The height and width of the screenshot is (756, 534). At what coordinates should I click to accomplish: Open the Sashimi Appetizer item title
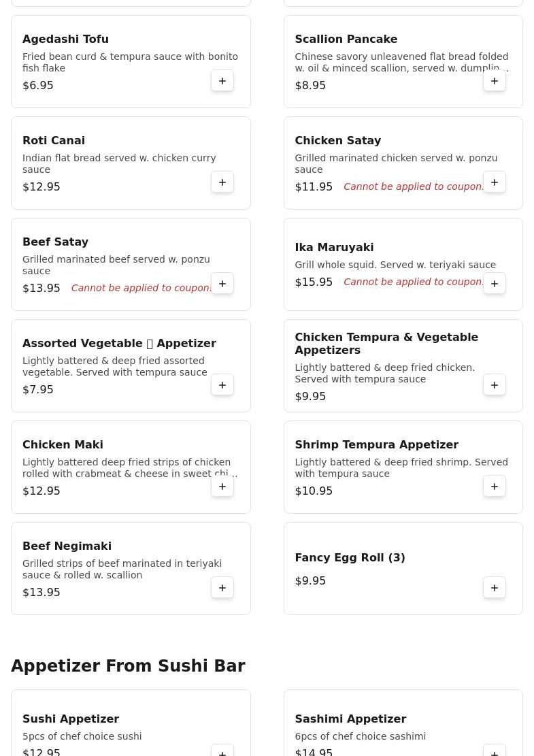[x=350, y=719]
